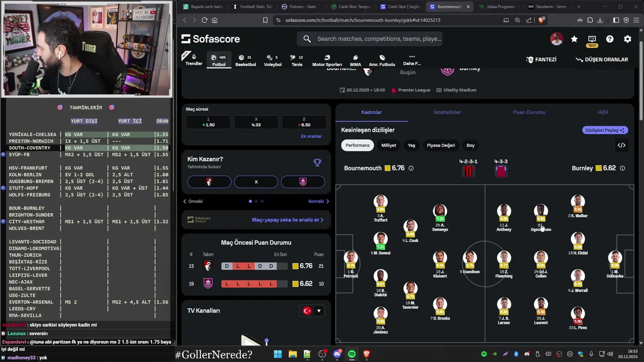
Task: Open player Evanilson on the pitch
Action: (x=469, y=262)
